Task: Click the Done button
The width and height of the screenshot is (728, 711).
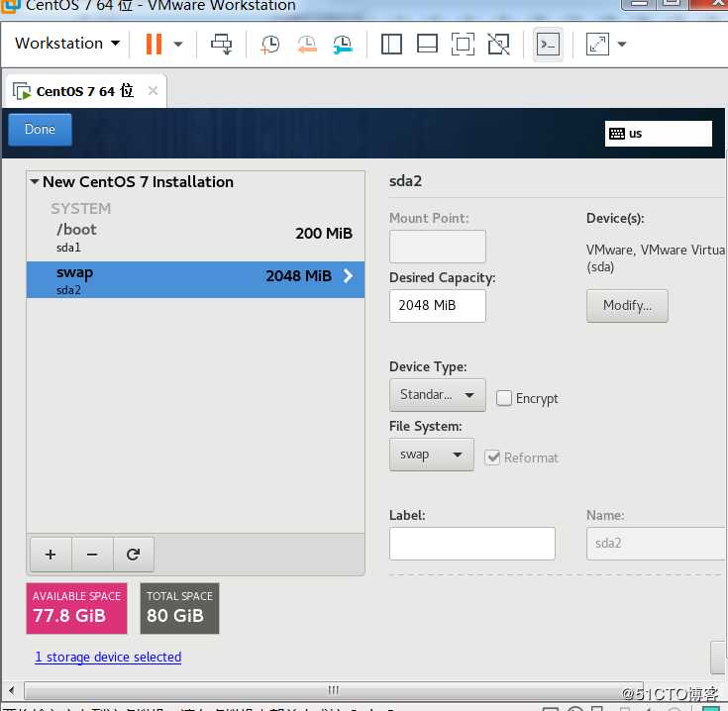Action: [x=40, y=130]
